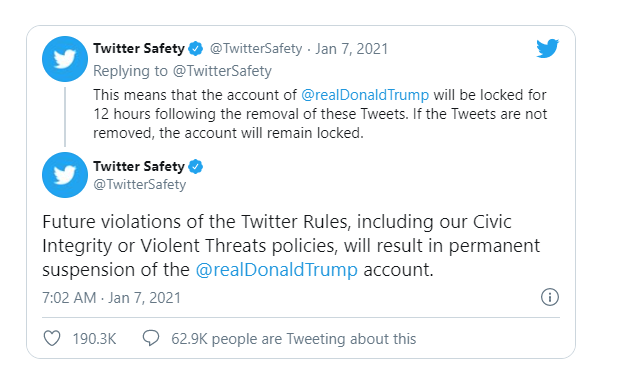This screenshot has width=622, height=374.
Task: Click the 7:02 AM · Jan 7, 2021 timestamp
Action: pos(111,297)
